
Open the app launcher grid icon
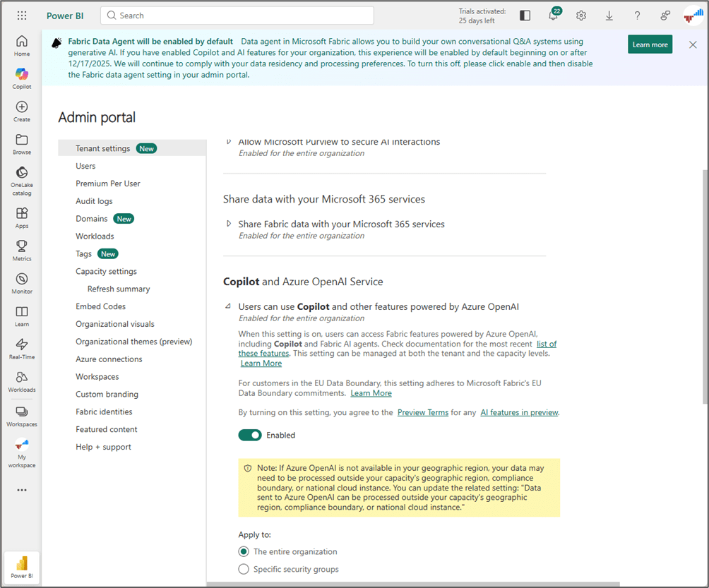click(x=22, y=16)
